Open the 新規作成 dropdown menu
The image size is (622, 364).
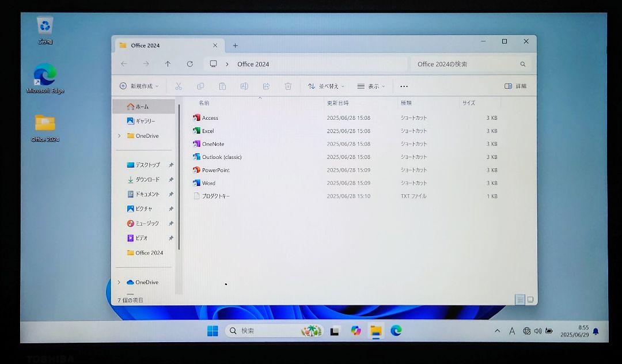click(139, 86)
